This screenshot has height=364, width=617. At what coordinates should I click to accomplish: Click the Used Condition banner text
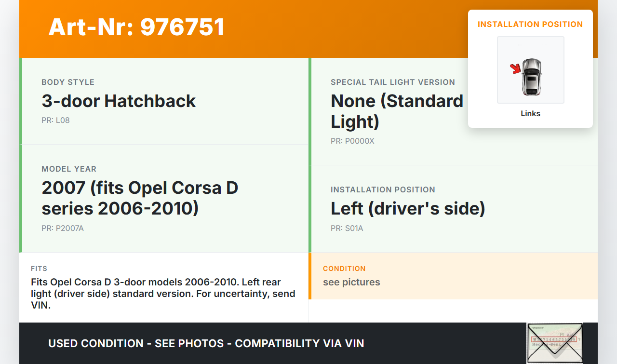coord(206,343)
